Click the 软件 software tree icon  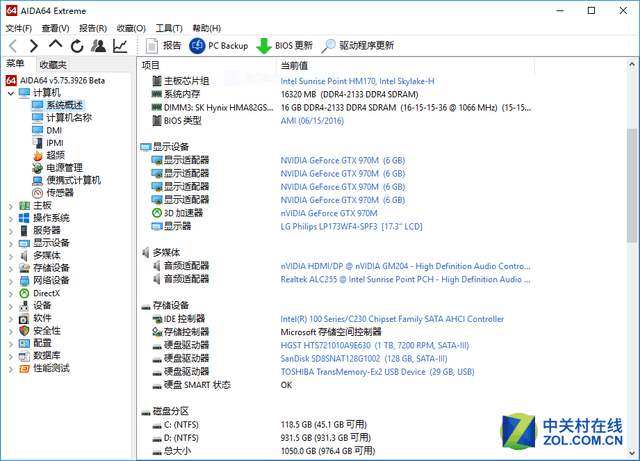(x=24, y=318)
